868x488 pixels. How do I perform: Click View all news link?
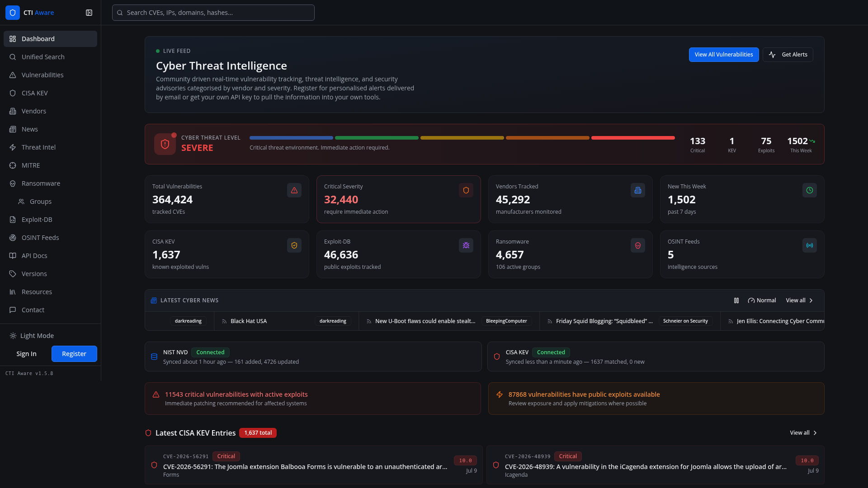[799, 300]
